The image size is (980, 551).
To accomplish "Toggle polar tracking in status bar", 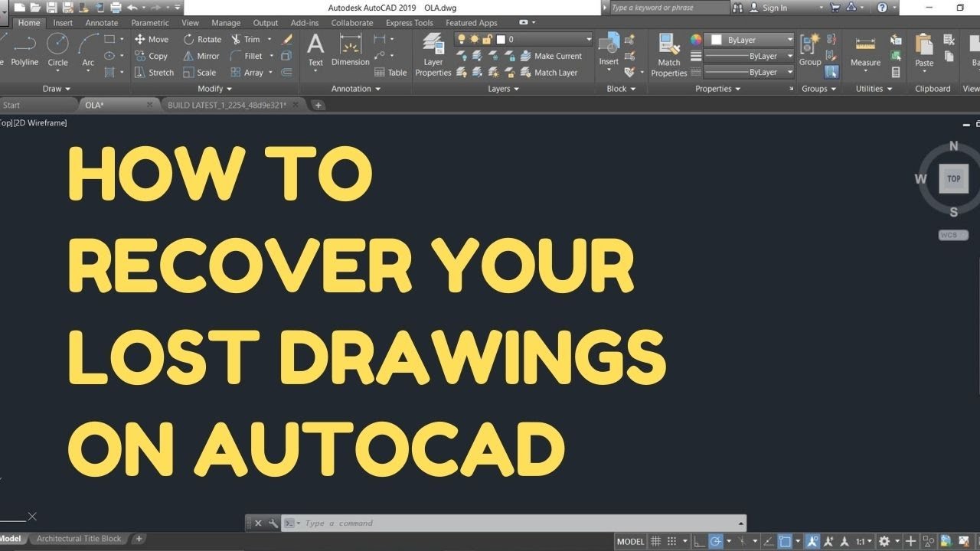I will click(x=716, y=542).
